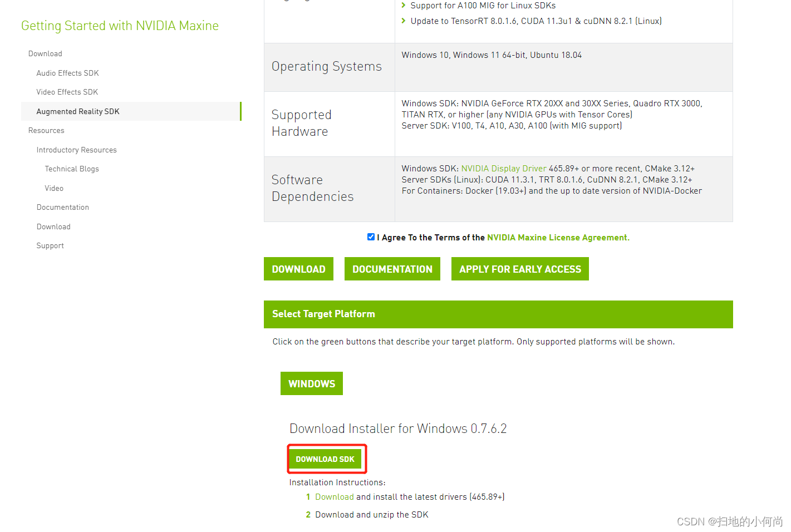Click the DOWNLOAD SDK button
791x532 pixels.
point(325,459)
